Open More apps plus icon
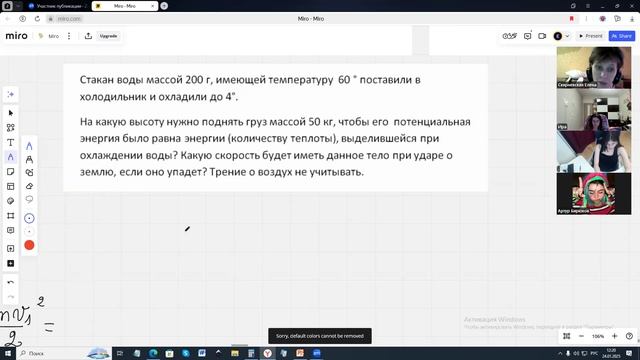 [11, 263]
